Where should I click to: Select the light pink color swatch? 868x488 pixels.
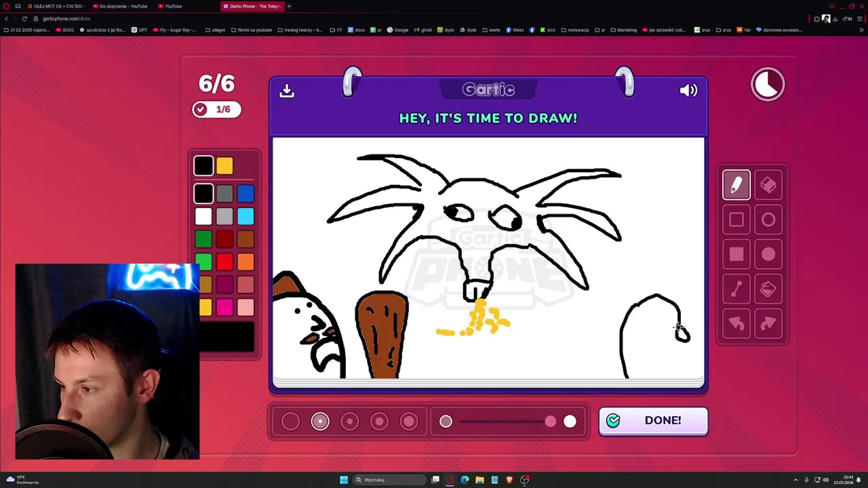click(245, 307)
